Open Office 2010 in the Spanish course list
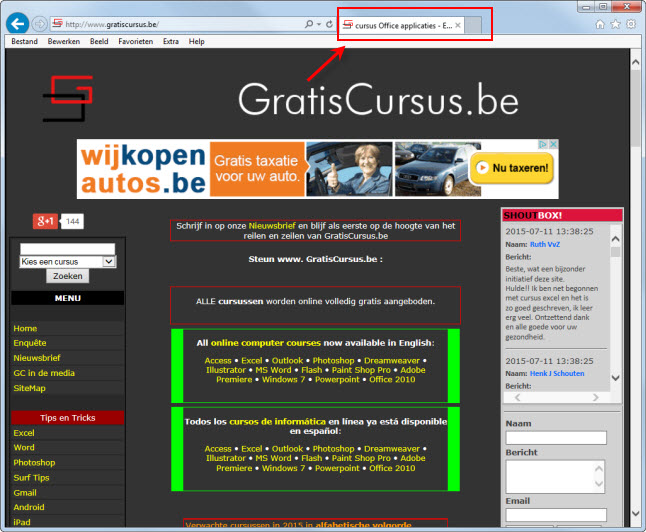 tap(392, 468)
